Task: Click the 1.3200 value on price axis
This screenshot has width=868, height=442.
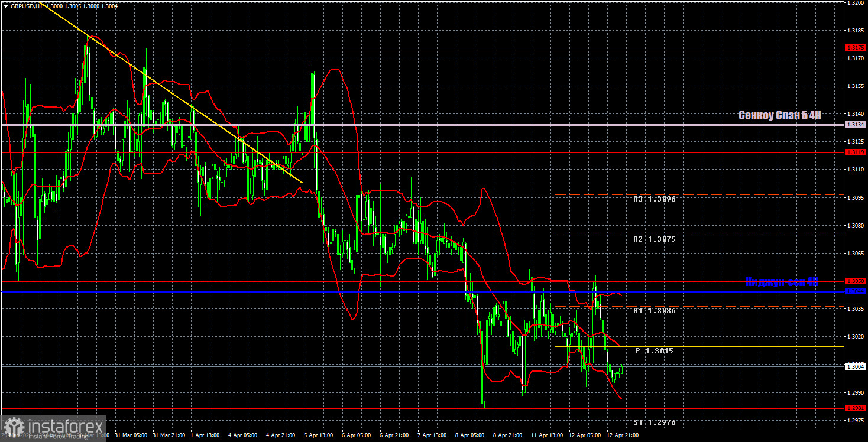Action: pos(855,3)
